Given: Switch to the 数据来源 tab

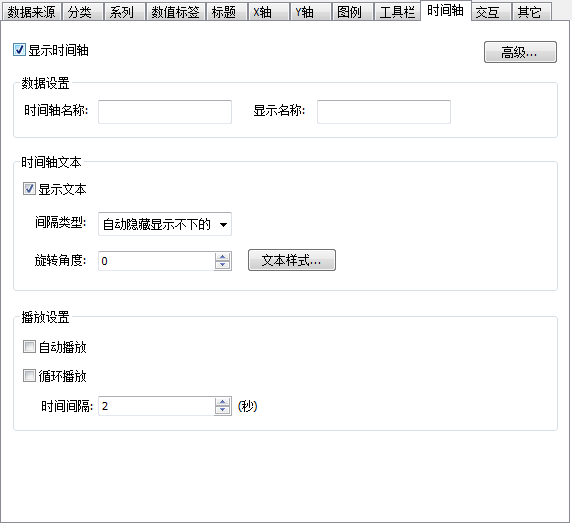Looking at the screenshot, I should pos(31,12).
